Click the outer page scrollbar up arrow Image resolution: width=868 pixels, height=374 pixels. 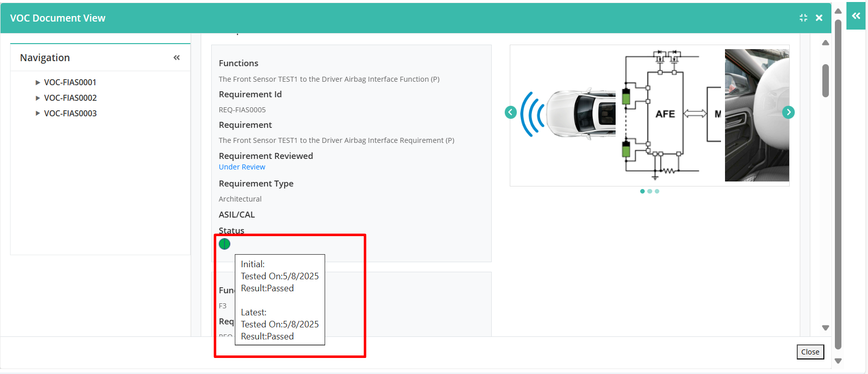[x=838, y=12]
